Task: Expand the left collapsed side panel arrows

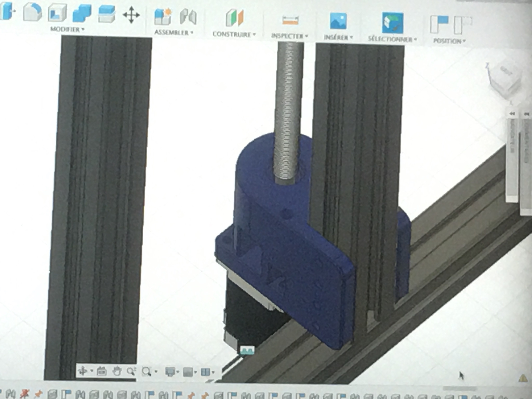Action: pos(512,114)
